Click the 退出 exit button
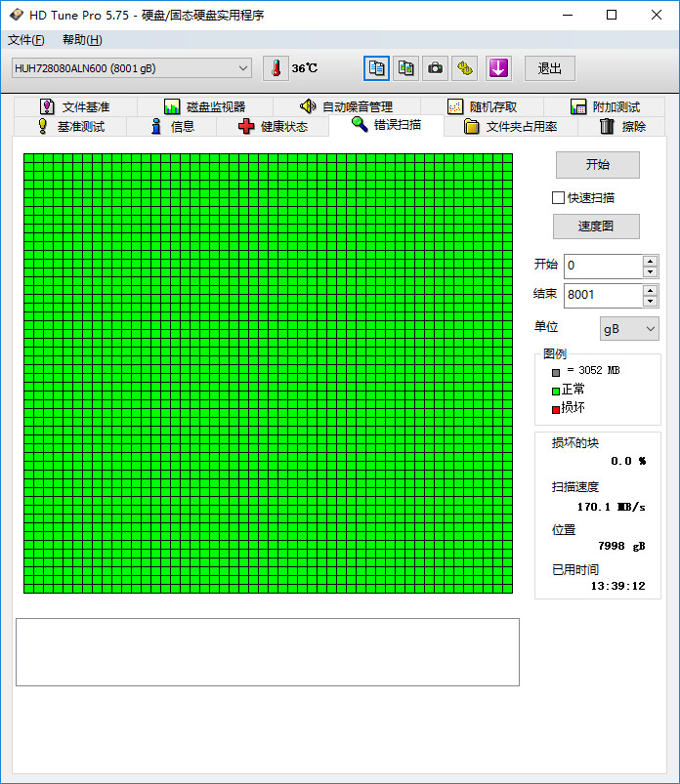The width and height of the screenshot is (680, 784). coord(549,68)
